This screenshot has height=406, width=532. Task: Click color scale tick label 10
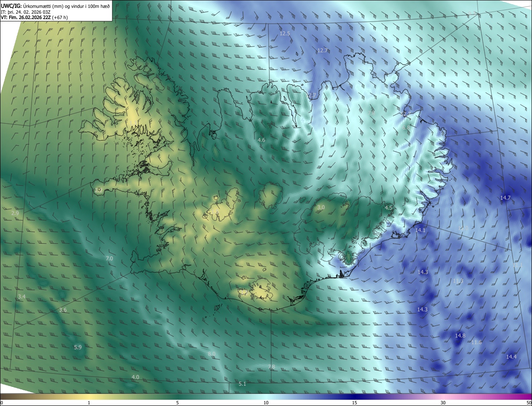pyautogui.click(x=266, y=403)
